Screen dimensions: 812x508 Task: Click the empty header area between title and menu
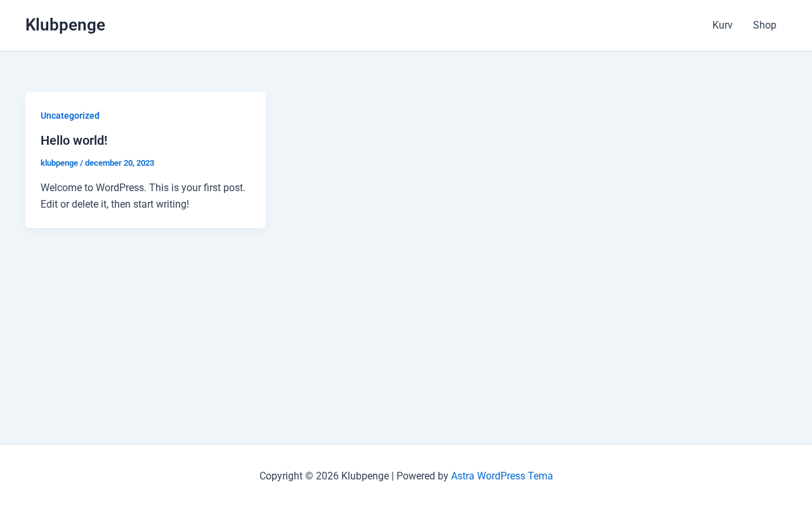(x=406, y=25)
